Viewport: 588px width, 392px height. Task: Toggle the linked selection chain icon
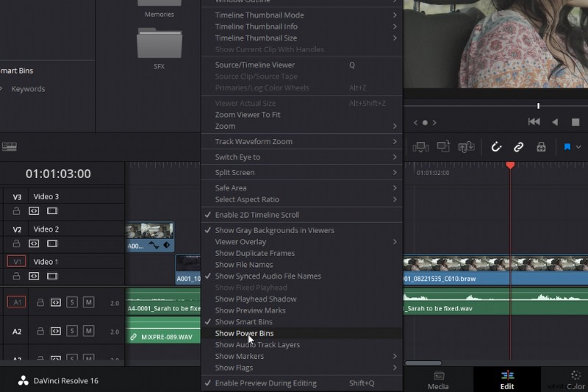click(518, 146)
